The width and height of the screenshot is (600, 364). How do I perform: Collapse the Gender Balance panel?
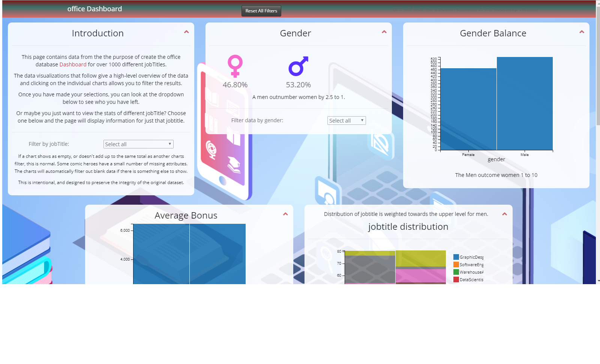click(x=582, y=32)
